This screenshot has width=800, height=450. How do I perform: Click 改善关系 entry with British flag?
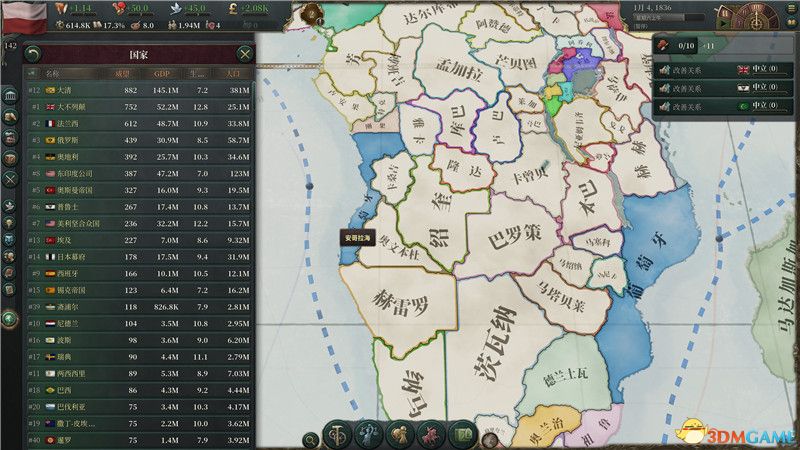coord(723,70)
